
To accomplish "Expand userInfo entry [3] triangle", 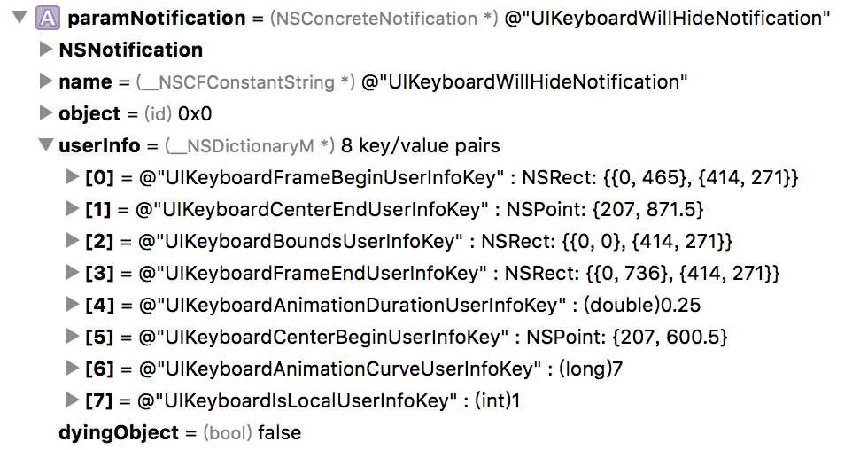I will (x=72, y=272).
